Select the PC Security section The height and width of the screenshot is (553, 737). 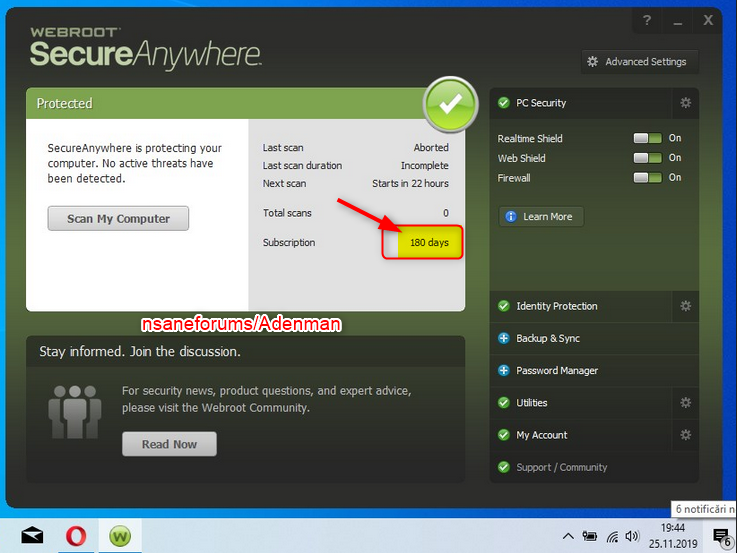(x=580, y=103)
